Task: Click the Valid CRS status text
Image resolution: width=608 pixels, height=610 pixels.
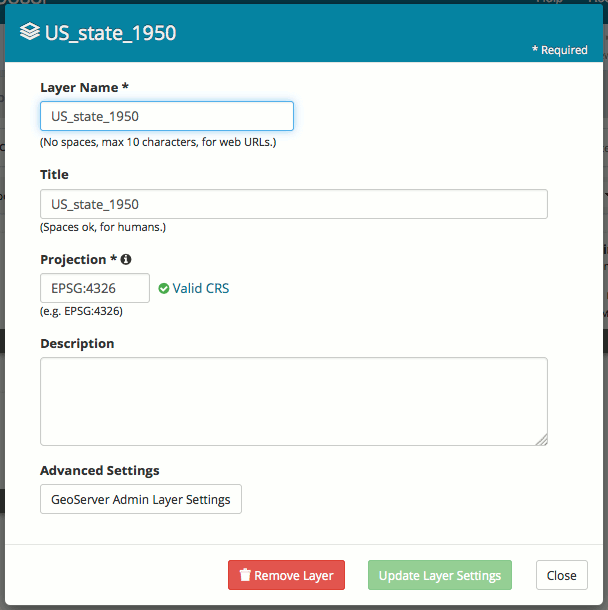Action: 201,289
